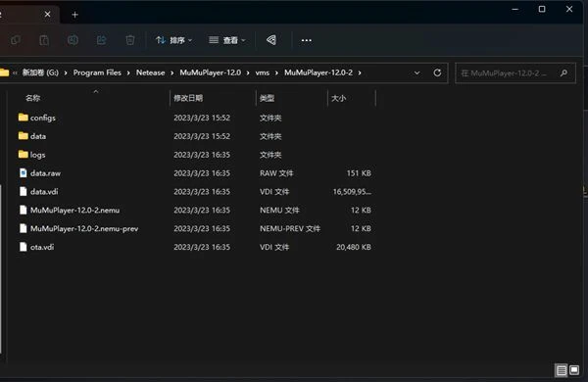Click the copy icon in the toolbar
588x382 pixels.
tap(16, 40)
